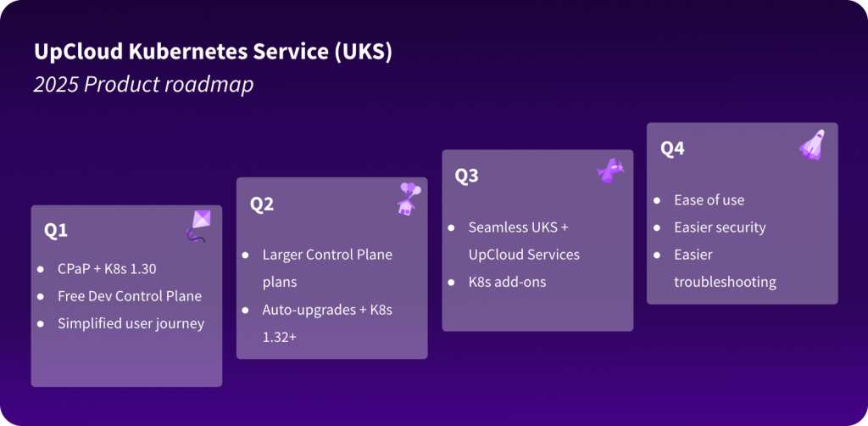Click the Q3 heading
The width and height of the screenshot is (868, 426).
pos(467,176)
